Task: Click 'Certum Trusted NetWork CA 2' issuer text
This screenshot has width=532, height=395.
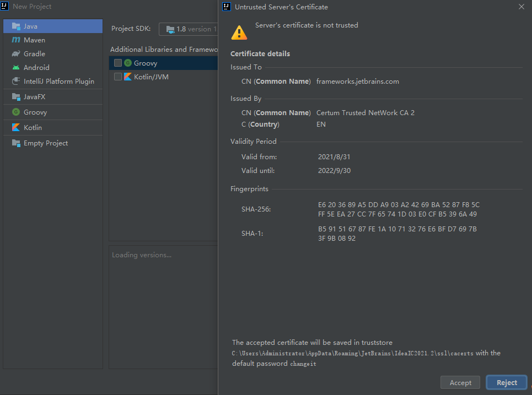Action: point(366,112)
